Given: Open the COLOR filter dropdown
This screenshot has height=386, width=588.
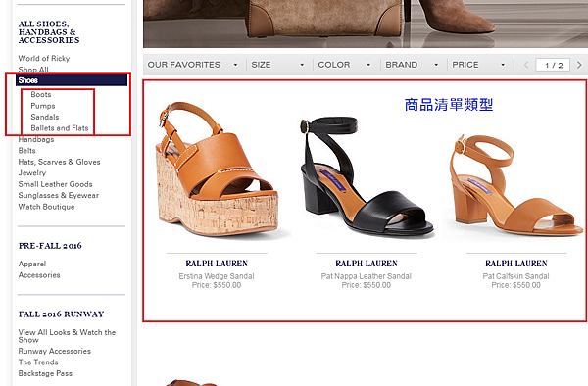Looking at the screenshot, I should [345, 65].
